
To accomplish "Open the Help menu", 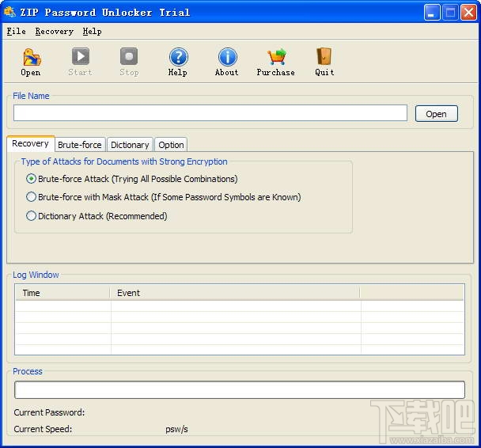I will click(92, 32).
